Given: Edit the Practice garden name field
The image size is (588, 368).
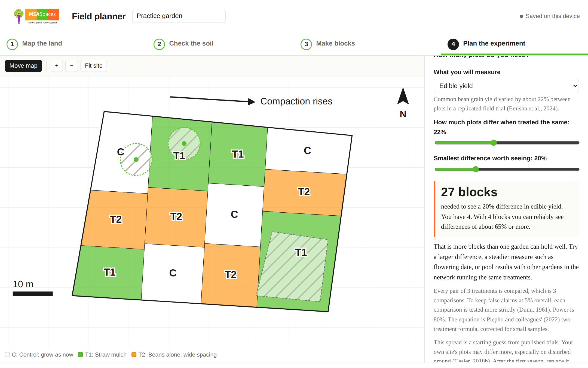Looking at the screenshot, I should coord(179,16).
